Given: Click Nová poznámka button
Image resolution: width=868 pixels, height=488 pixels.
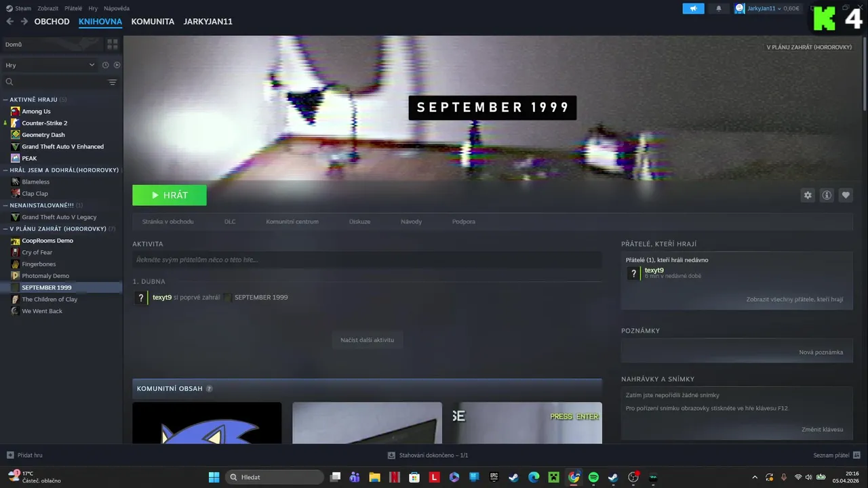Looking at the screenshot, I should click(x=821, y=352).
